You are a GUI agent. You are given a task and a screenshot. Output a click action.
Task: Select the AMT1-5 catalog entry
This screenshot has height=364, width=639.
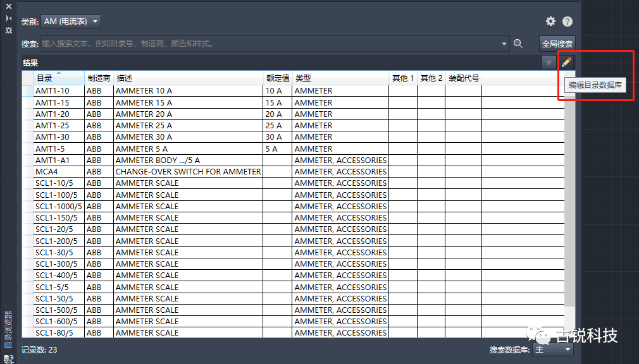pyautogui.click(x=50, y=149)
